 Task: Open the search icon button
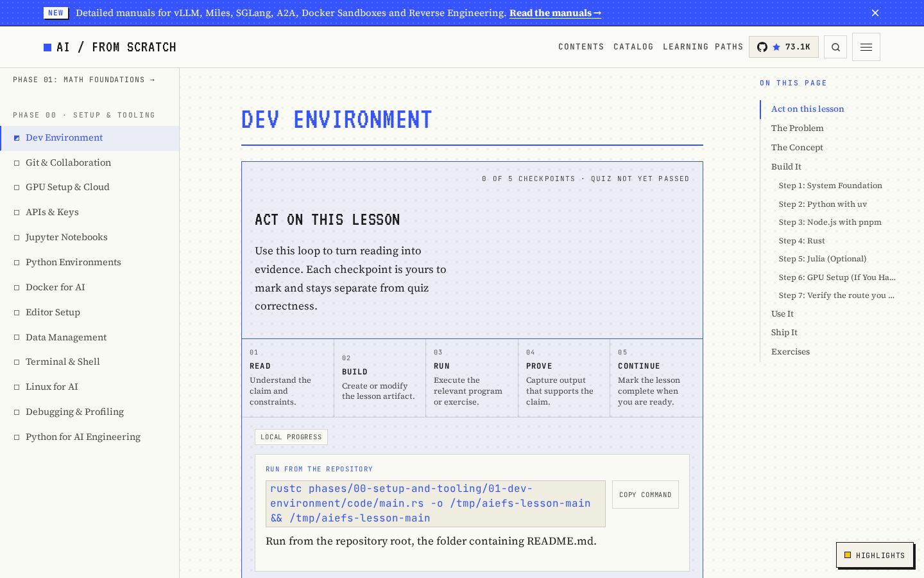835,47
